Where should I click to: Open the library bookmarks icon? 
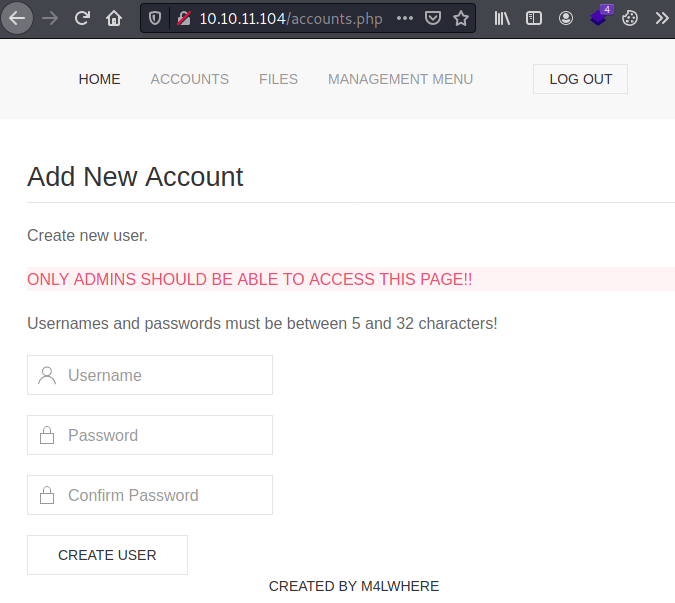[x=502, y=18]
